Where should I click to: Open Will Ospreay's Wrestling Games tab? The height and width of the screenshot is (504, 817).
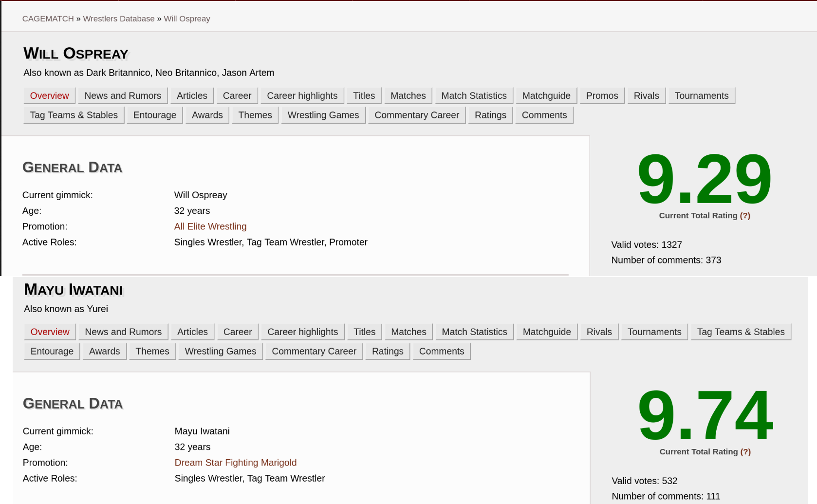tap(323, 115)
